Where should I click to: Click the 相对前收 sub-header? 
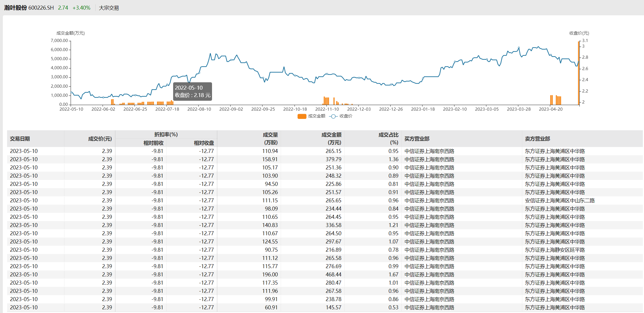pos(153,143)
